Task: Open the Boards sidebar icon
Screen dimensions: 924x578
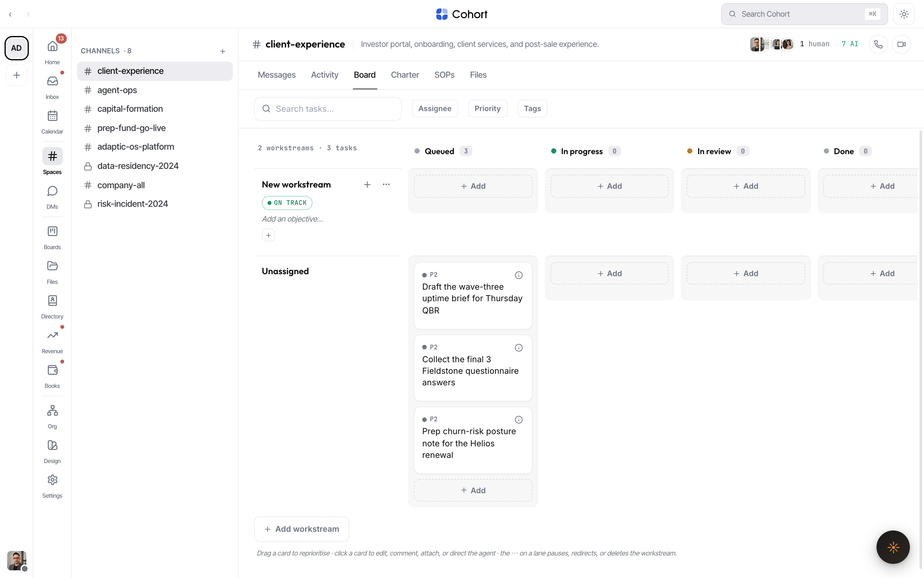Action: 52,232
